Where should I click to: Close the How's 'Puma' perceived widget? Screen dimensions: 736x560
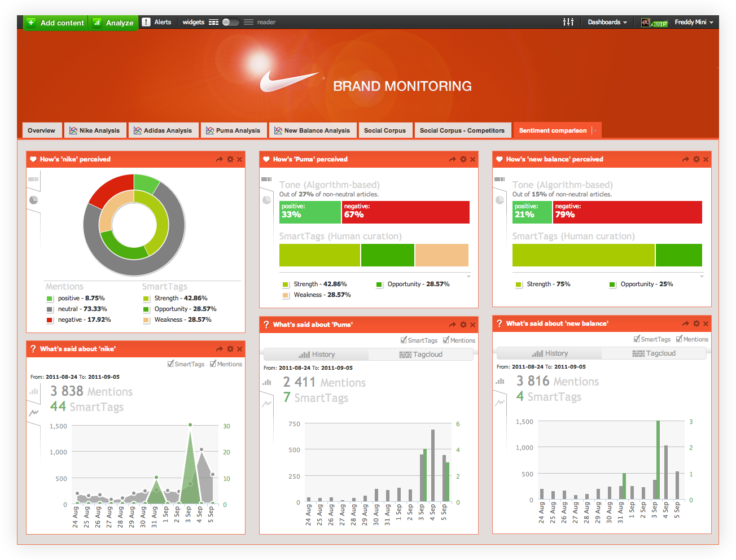[473, 159]
